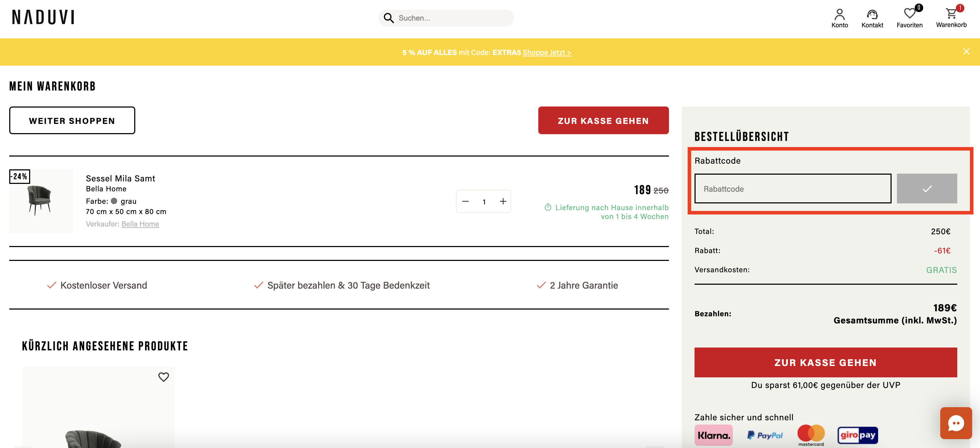Click the quantity value 1
Viewport: 980px width, 448px height.
tap(484, 202)
